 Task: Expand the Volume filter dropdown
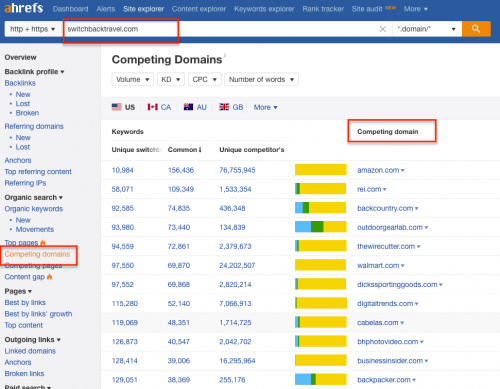click(132, 79)
